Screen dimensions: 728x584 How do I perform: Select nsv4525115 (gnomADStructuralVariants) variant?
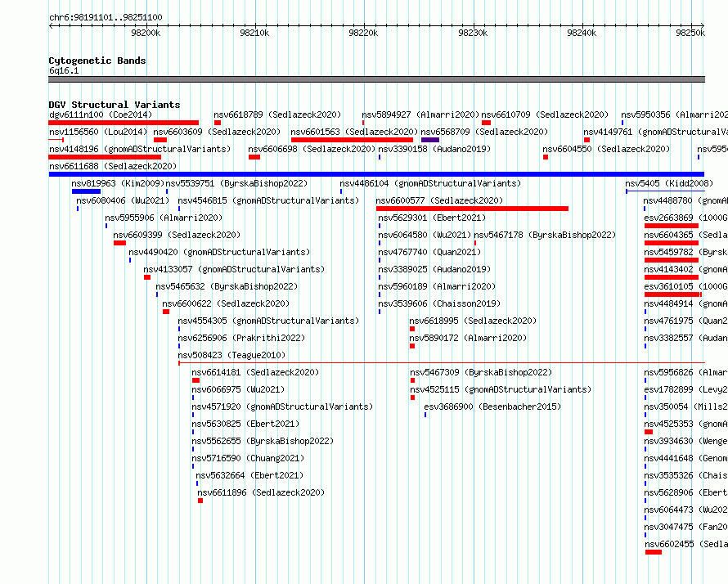click(501, 389)
